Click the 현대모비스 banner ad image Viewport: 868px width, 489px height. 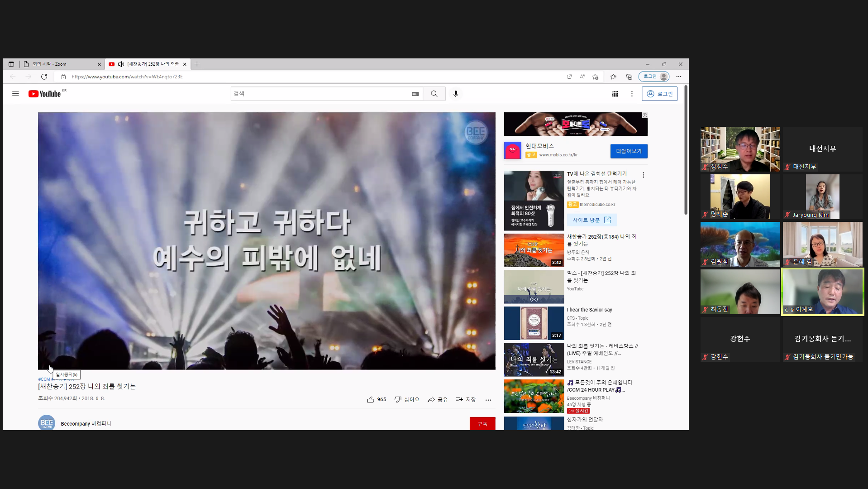click(576, 124)
